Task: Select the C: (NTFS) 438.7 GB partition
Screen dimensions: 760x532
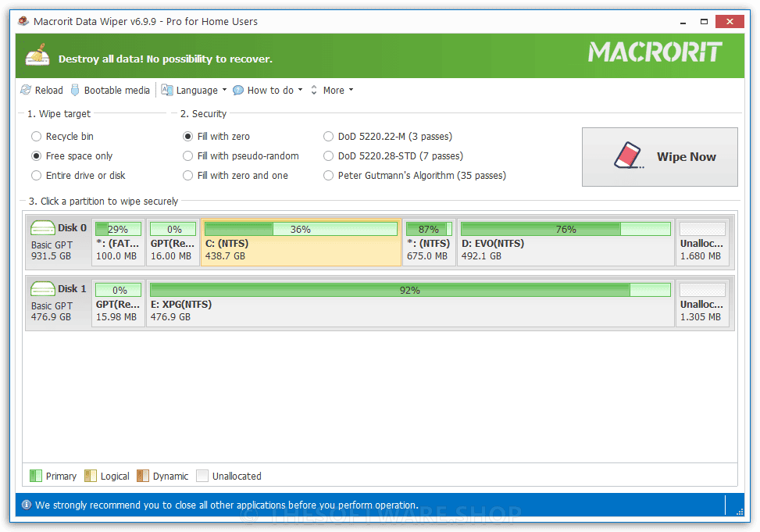Action: 301,242
